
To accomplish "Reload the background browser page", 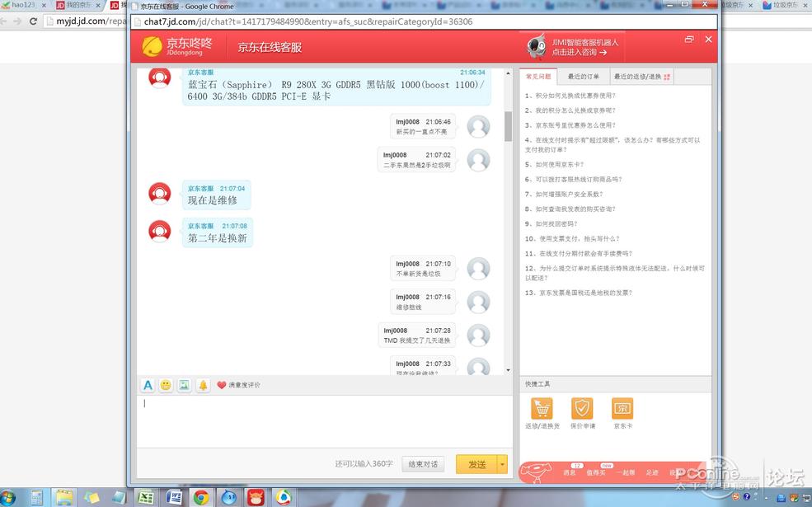I will pyautogui.click(x=33, y=21).
